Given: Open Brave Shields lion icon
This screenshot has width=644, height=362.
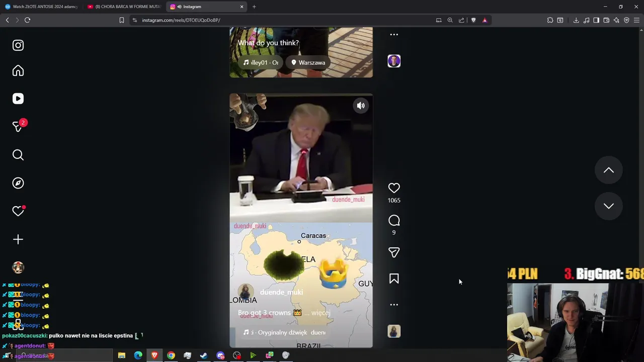Looking at the screenshot, I should point(473,20).
